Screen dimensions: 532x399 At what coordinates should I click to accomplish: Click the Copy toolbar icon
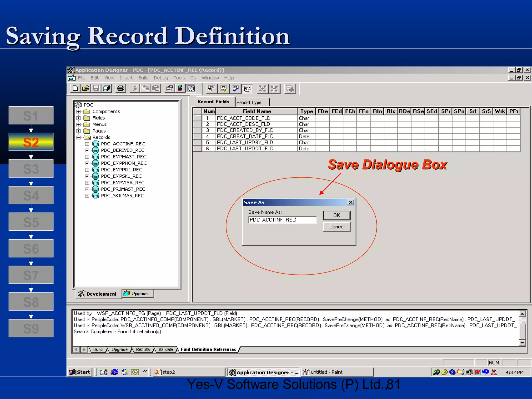coord(145,89)
